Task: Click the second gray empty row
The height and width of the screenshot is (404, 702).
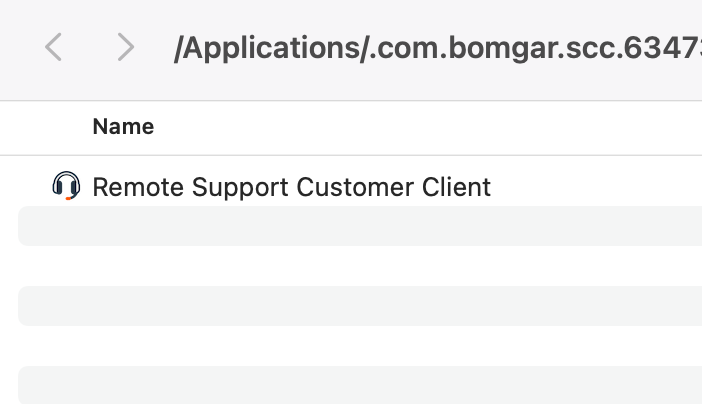Action: tap(360, 305)
